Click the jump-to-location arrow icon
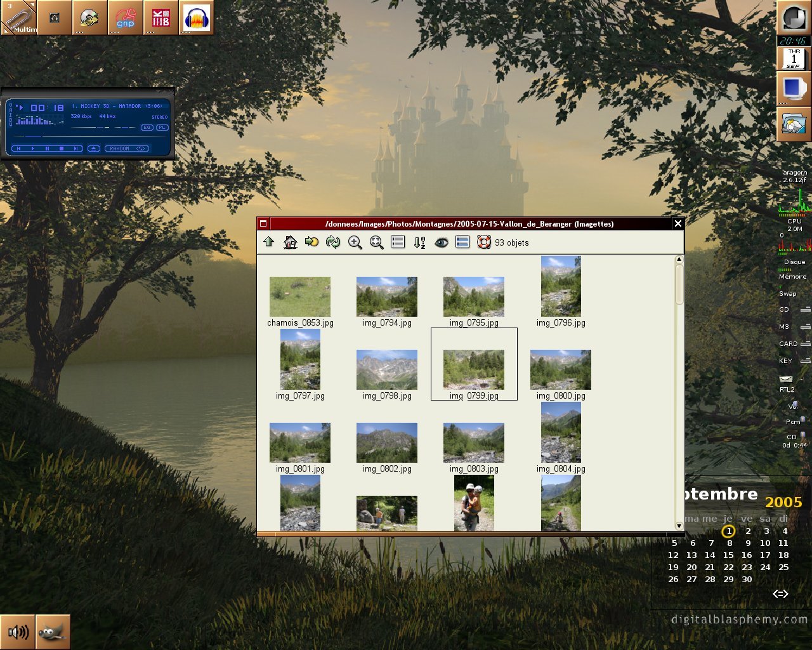 [x=311, y=242]
